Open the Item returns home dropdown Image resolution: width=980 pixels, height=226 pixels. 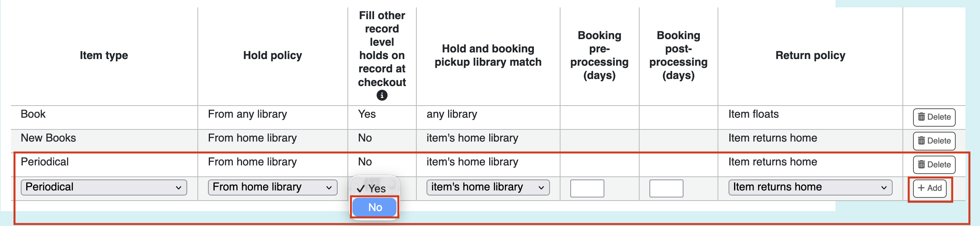(x=810, y=187)
